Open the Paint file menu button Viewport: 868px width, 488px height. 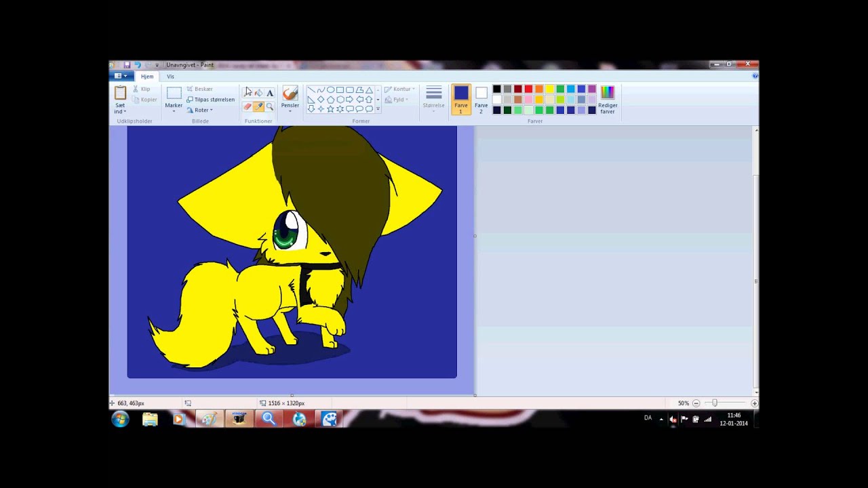click(121, 77)
